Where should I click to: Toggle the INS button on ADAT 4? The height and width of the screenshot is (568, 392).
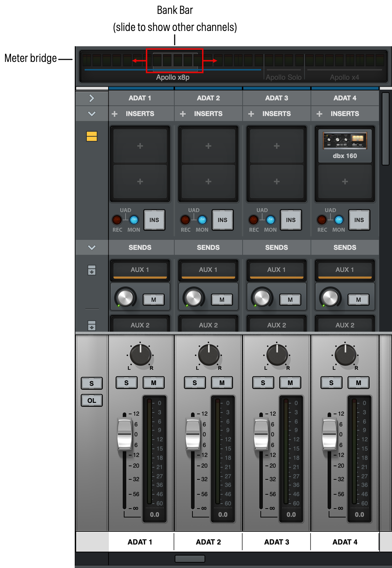359,220
